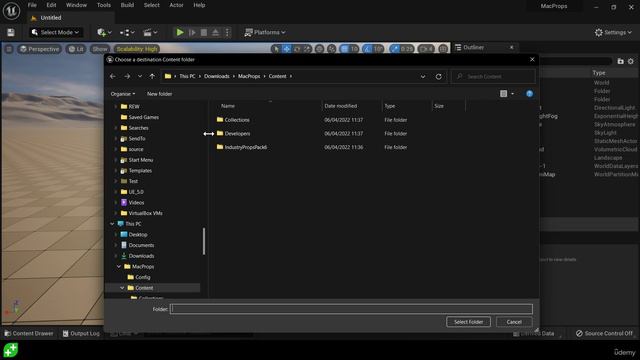Image resolution: width=640 pixels, height=360 pixels.
Task: Click the Outliner add folder icon
Action: point(620,61)
